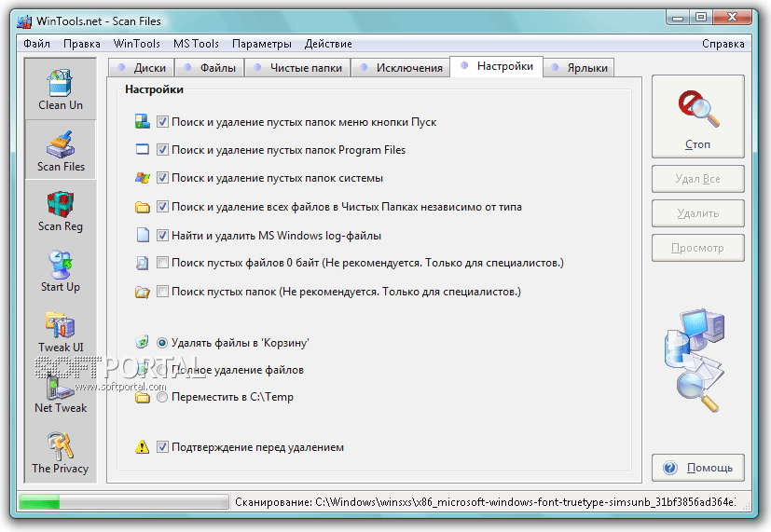Toggle deleting all files in Чистых Папках

(162, 206)
